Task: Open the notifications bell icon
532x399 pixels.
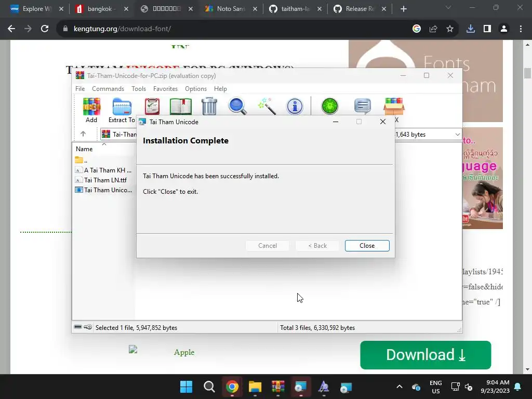Action: pos(518,387)
